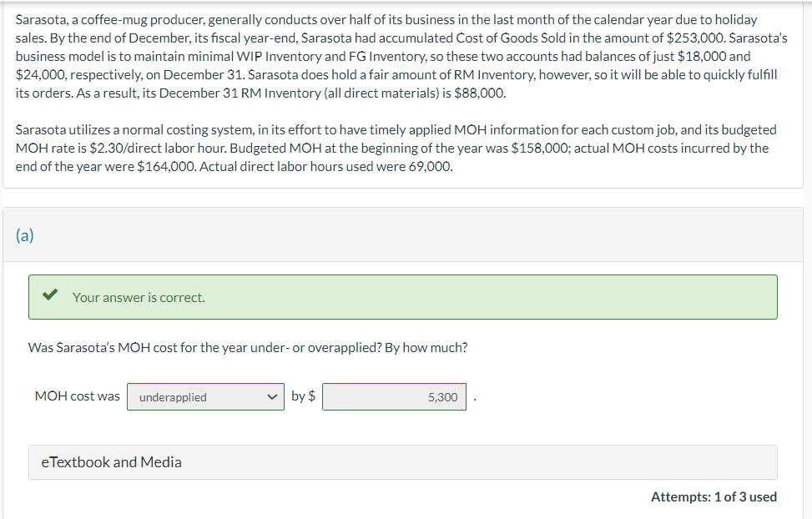Click the MOH amount input field showing 5,300
The width and height of the screenshot is (812, 519).
tap(394, 397)
